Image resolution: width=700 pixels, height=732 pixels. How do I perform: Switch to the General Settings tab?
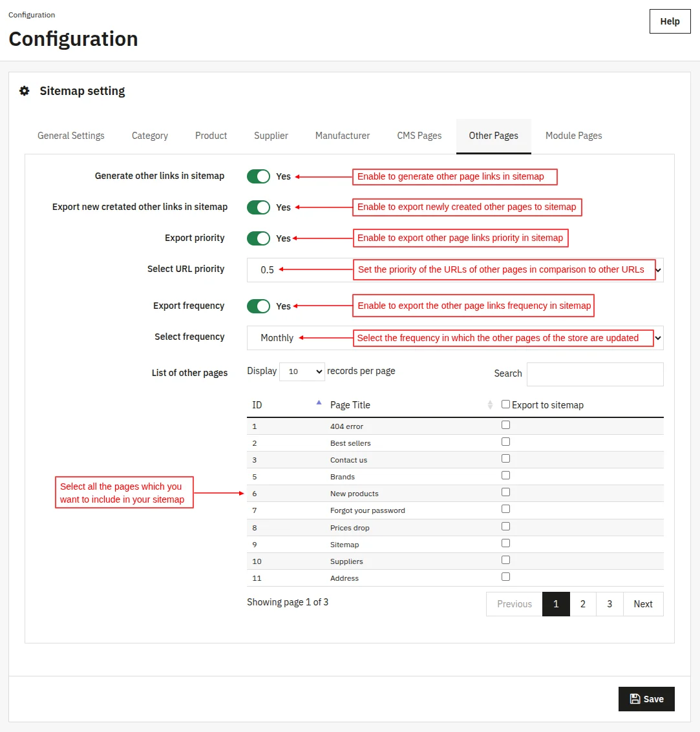click(71, 136)
